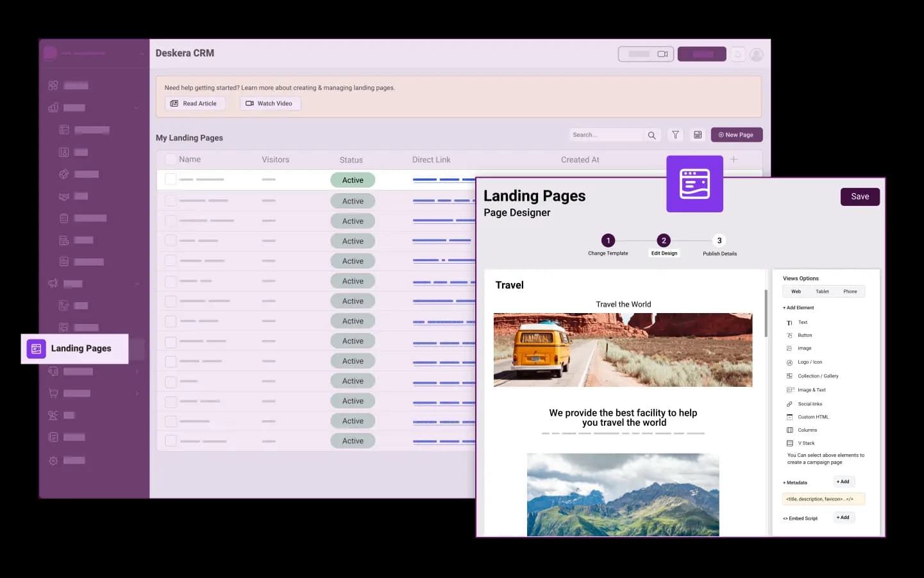Image resolution: width=924 pixels, height=578 pixels.
Task: Click the Search input field
Action: pos(606,135)
